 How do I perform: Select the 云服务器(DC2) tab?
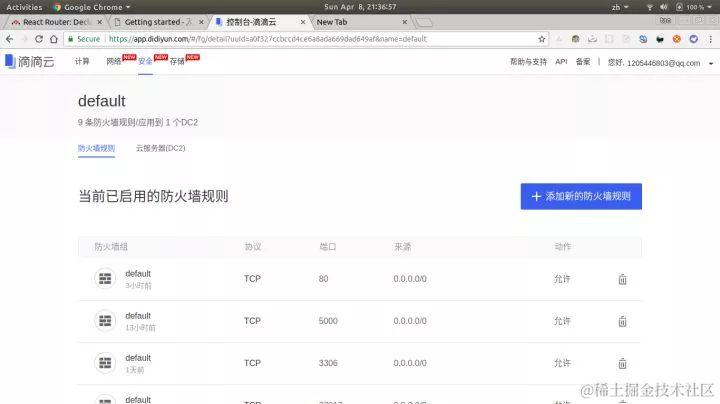click(x=160, y=148)
